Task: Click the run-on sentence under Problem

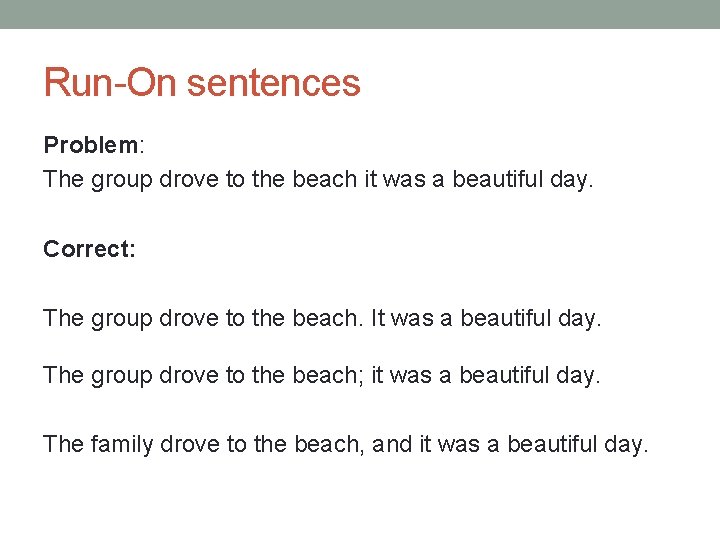Action: [318, 180]
